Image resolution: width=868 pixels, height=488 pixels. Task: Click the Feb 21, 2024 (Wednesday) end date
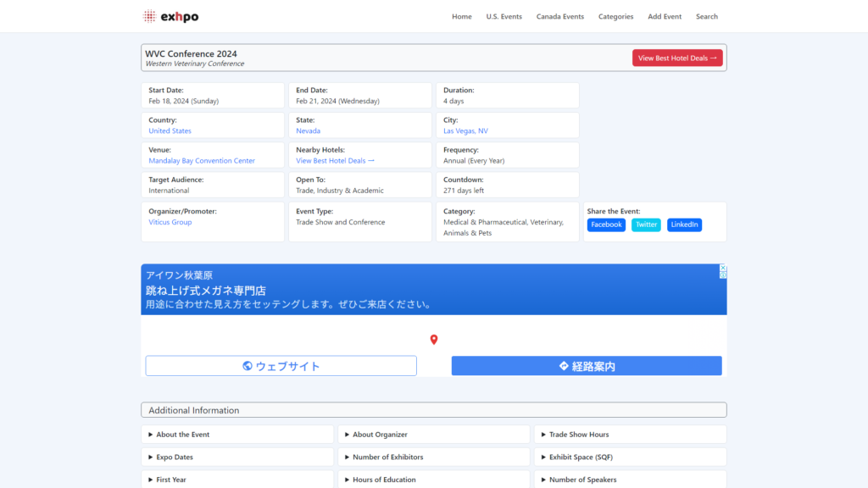337,102
